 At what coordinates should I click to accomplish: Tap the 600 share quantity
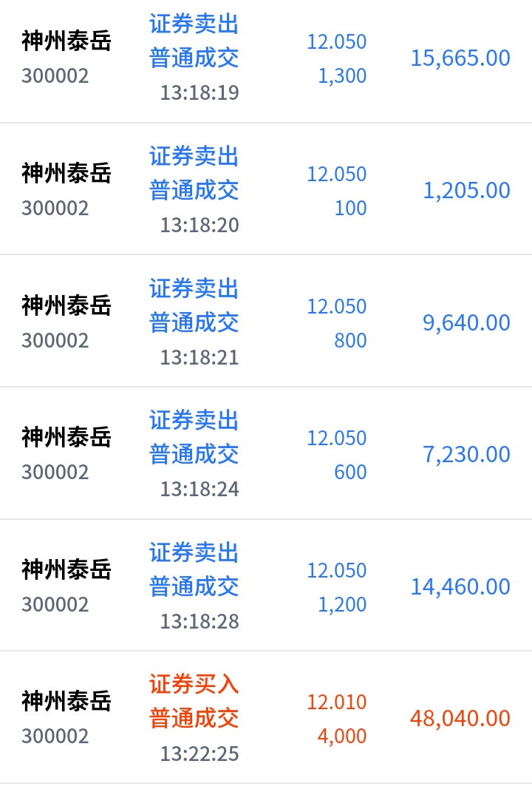coord(350,473)
